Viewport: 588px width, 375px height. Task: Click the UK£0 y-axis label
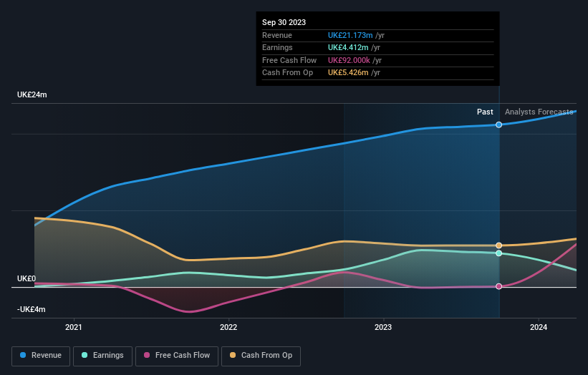point(26,278)
